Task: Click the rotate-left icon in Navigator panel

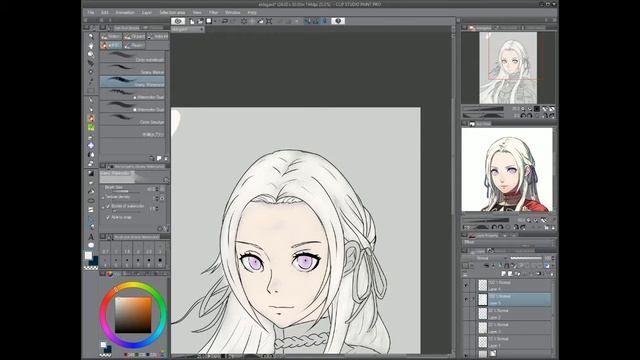Action: point(523,116)
